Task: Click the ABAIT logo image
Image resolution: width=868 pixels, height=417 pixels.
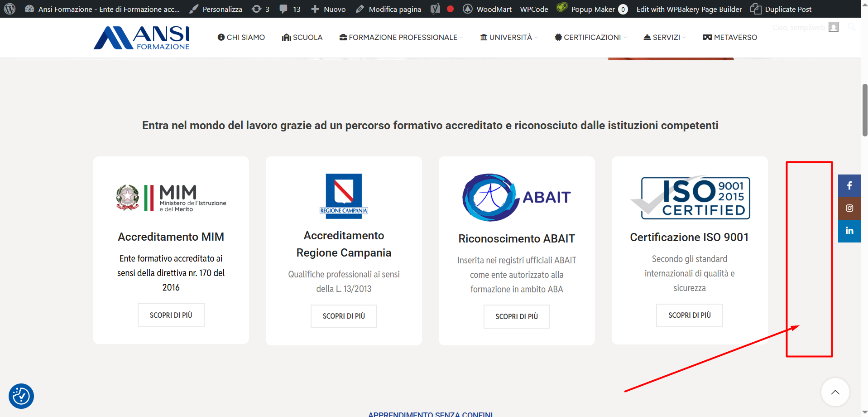Action: [517, 198]
